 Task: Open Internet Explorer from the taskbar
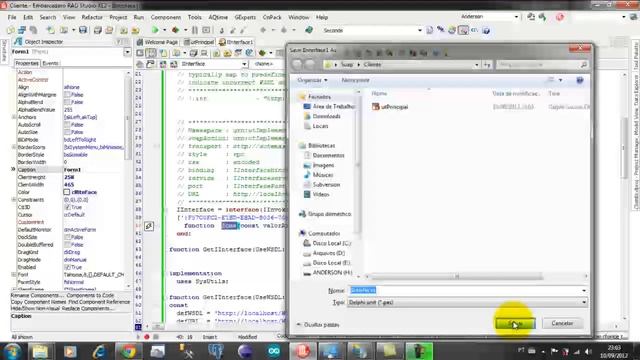click(99, 351)
